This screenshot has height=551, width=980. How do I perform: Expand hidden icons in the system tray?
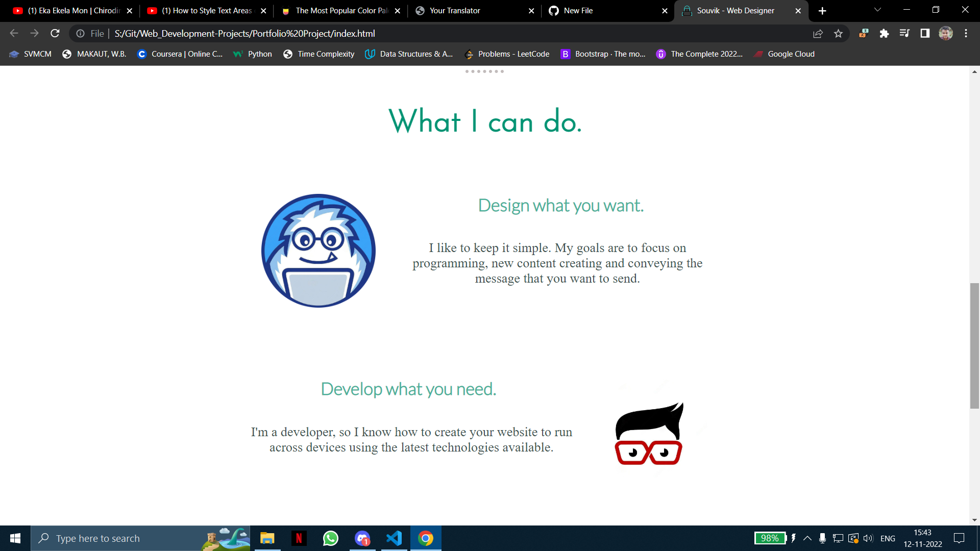coord(807,538)
